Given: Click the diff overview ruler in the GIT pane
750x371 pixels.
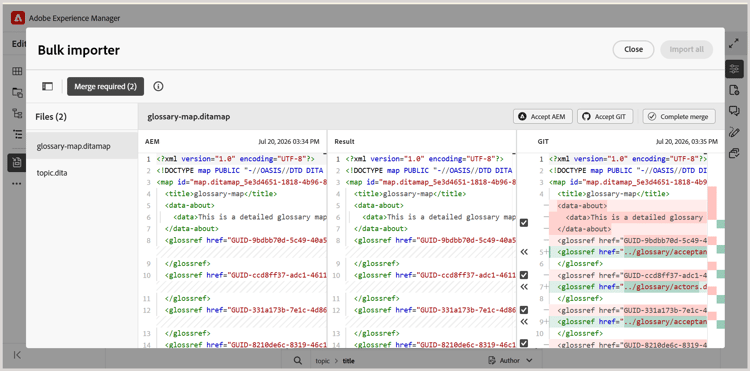Looking at the screenshot, I should tap(716, 251).
